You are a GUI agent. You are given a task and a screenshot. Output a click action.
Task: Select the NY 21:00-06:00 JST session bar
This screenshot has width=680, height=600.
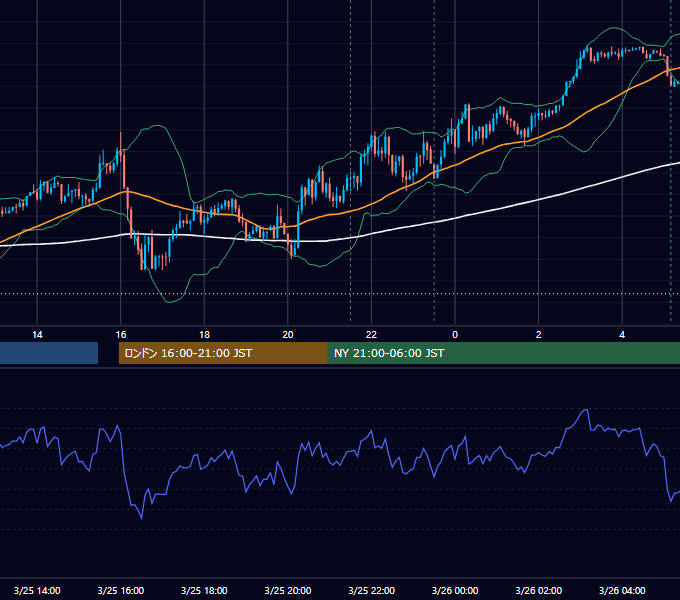point(503,353)
